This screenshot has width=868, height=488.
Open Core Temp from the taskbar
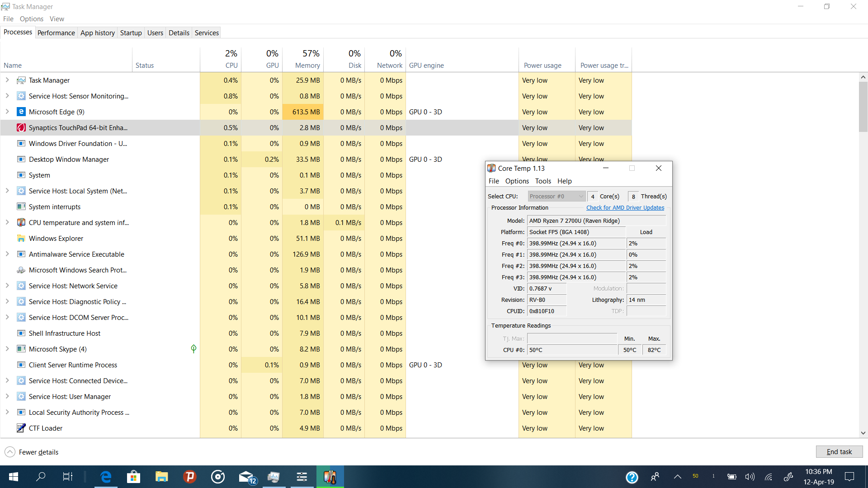point(330,477)
